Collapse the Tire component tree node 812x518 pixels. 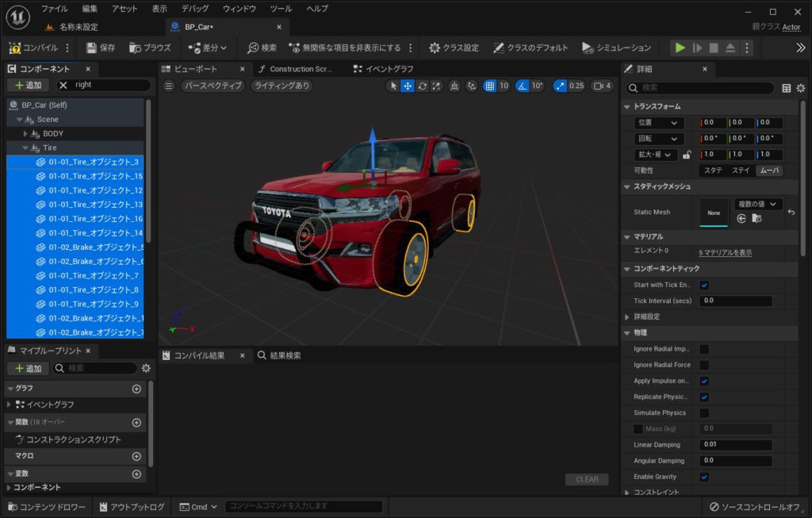click(x=25, y=148)
